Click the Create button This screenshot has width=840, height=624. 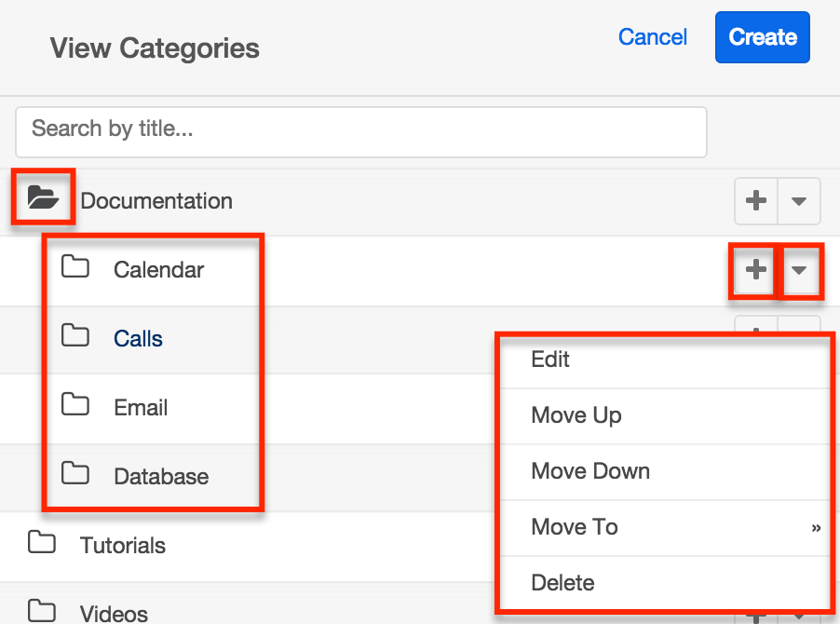pyautogui.click(x=762, y=37)
